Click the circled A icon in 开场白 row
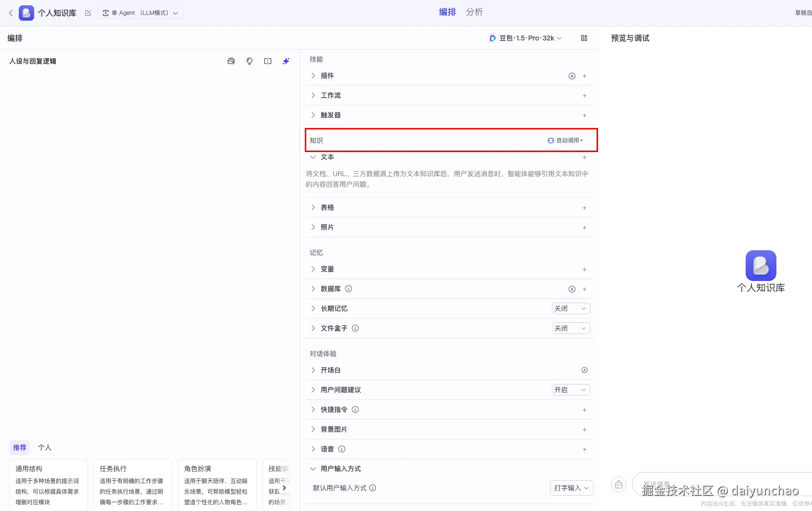 585,370
